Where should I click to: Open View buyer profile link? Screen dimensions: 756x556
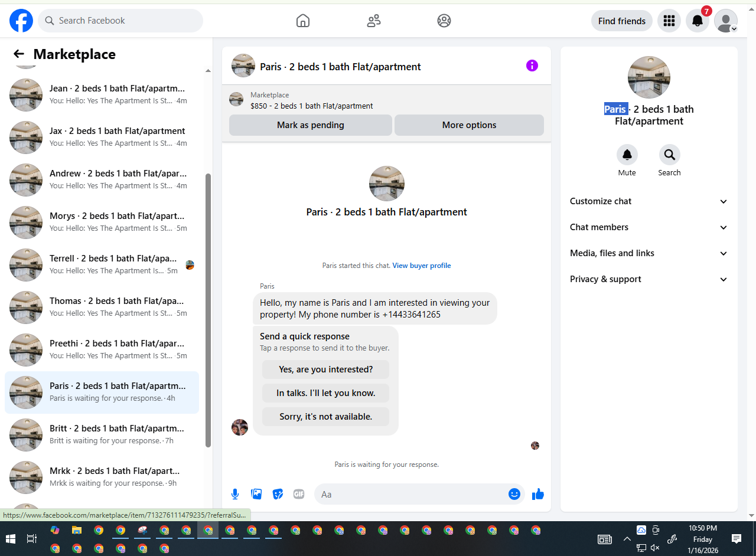[x=422, y=266]
